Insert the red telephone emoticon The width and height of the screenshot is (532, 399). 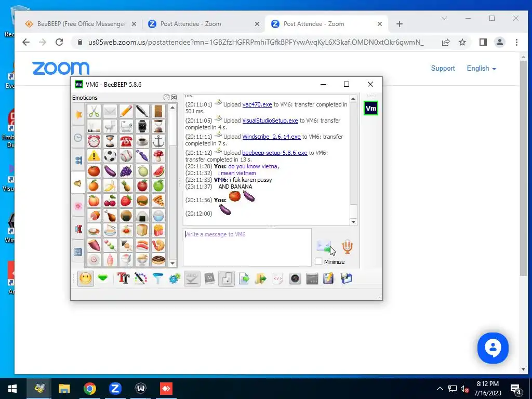coord(126,141)
